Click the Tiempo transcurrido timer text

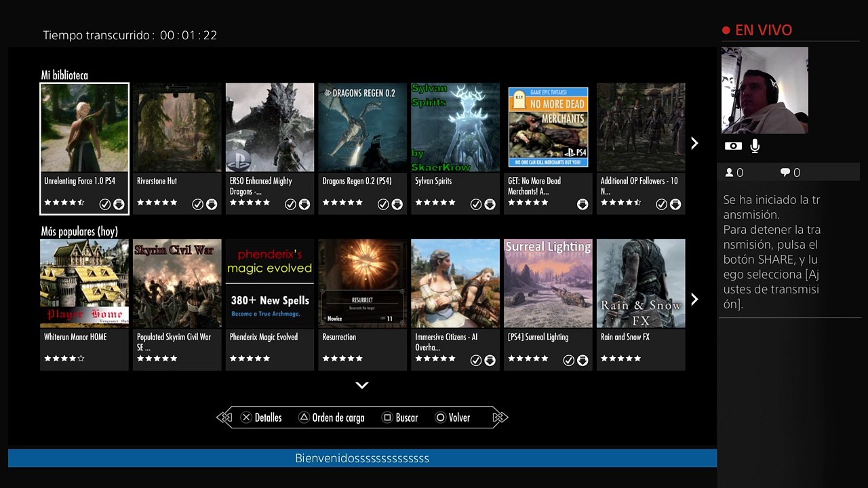click(x=130, y=35)
